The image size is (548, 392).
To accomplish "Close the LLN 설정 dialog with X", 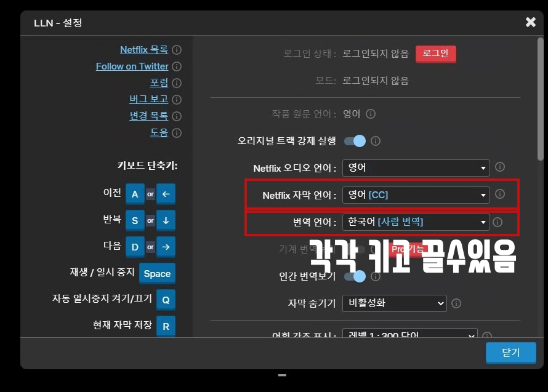I will pos(531,22).
